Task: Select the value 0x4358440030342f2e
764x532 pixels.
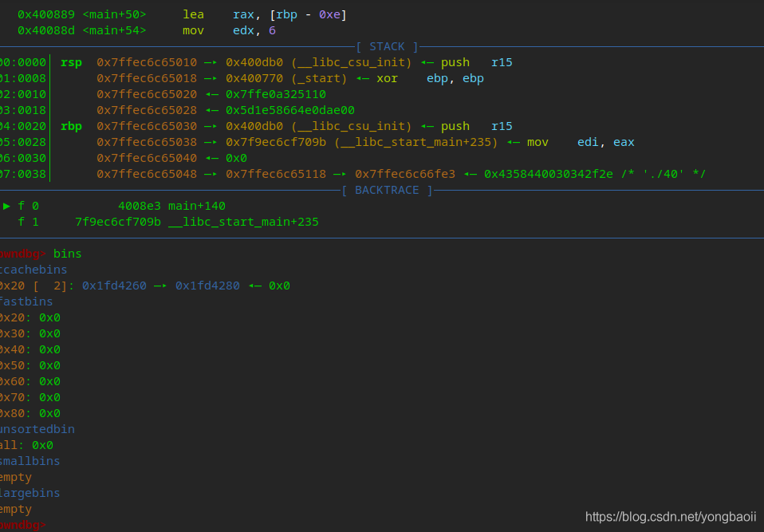Action: 548,175
